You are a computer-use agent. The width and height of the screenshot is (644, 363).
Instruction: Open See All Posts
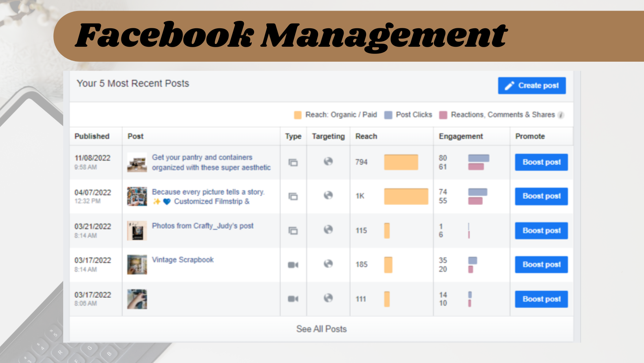[x=321, y=329]
